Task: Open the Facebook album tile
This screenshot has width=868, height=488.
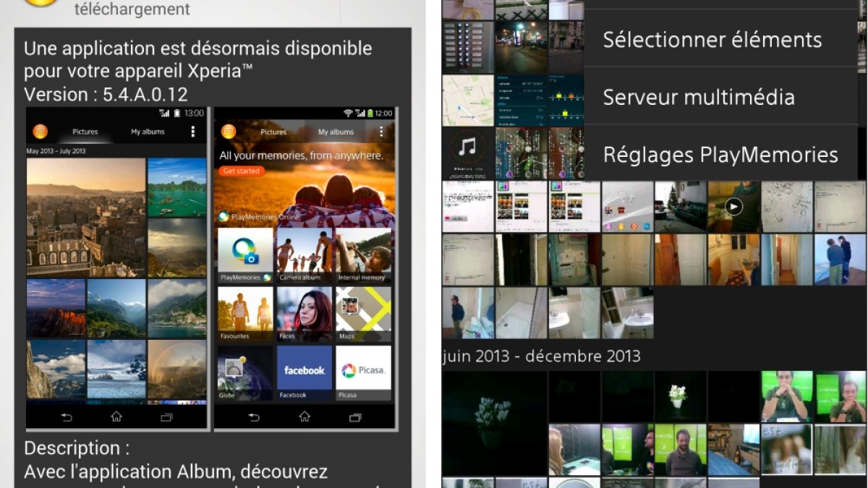Action: tap(305, 372)
